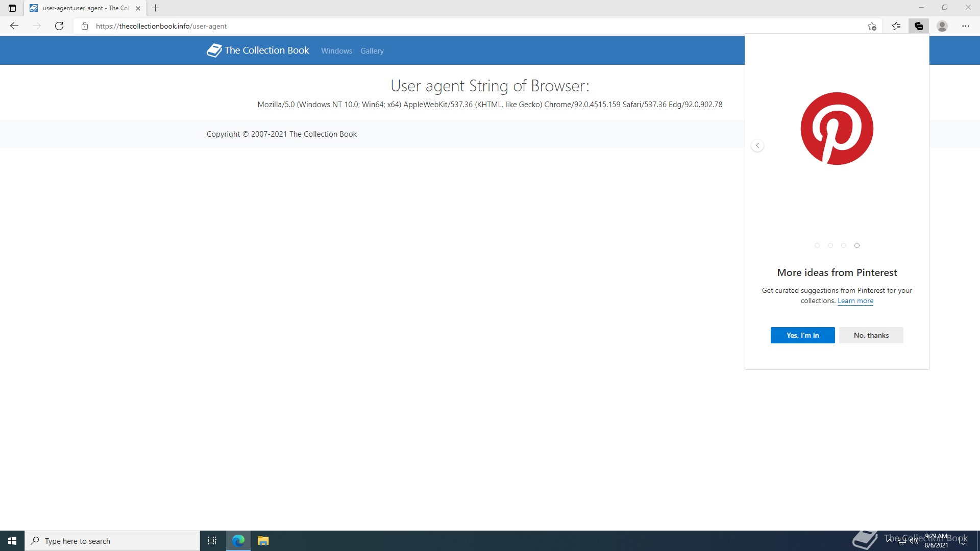980x551 pixels.
Task: Open the tab actions menu icon
Action: tap(12, 8)
